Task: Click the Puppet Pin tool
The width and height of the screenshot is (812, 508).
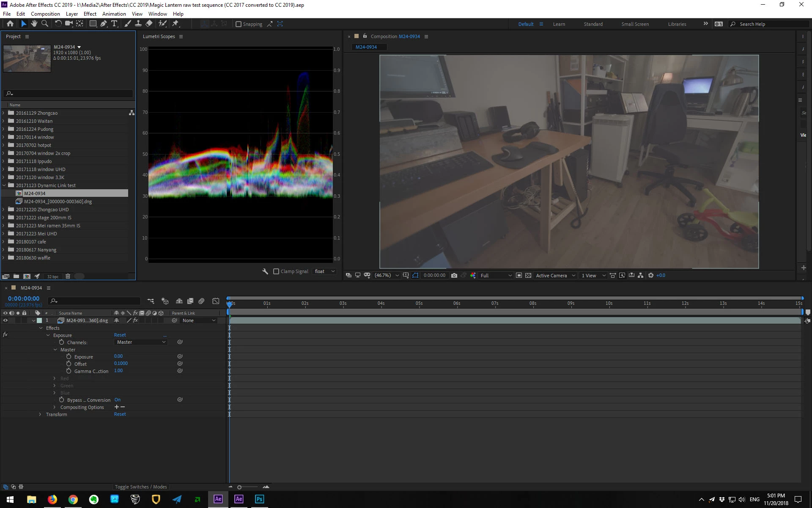Action: pyautogui.click(x=176, y=24)
